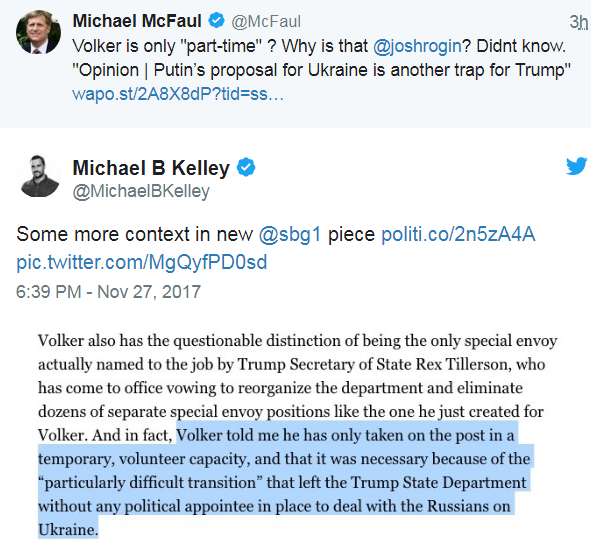
Task: Click the @MichaelBKelley handle
Action: [x=141, y=191]
